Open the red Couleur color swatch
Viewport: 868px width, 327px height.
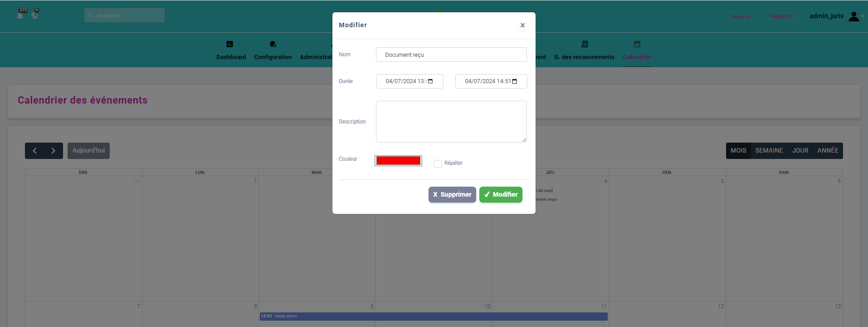pyautogui.click(x=398, y=161)
